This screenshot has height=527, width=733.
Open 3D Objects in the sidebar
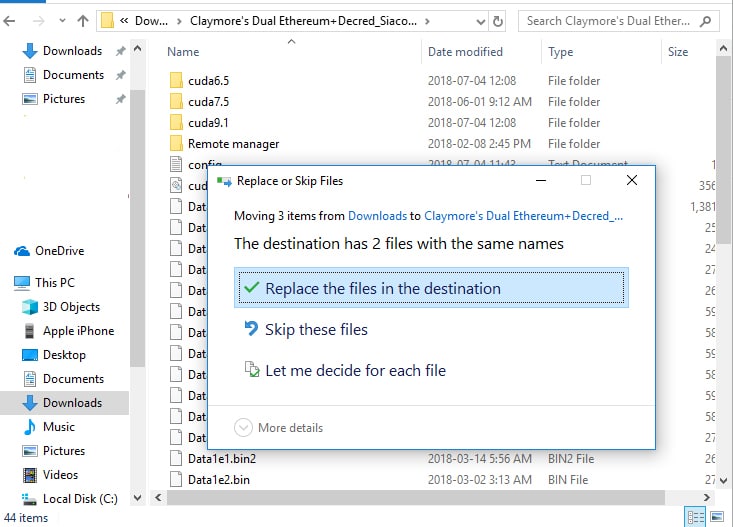coord(71,307)
